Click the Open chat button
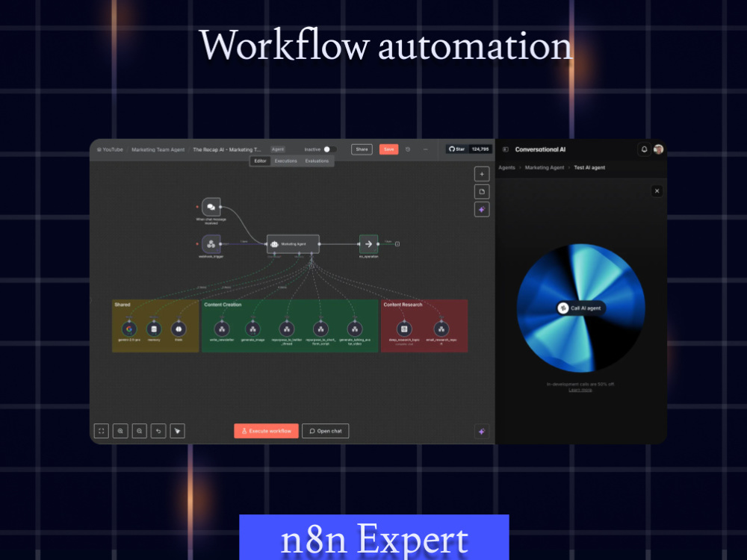Image resolution: width=747 pixels, height=560 pixels. [x=326, y=431]
